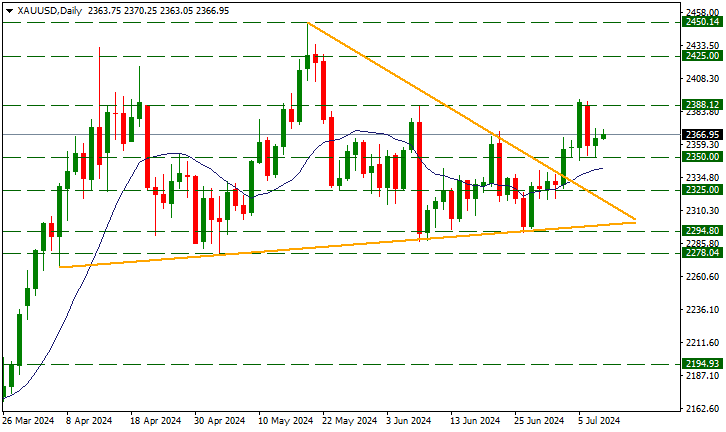Image resolution: width=726 pixels, height=432 pixels.
Task: Click the 8 Apr 2024 date label
Action: (89, 421)
